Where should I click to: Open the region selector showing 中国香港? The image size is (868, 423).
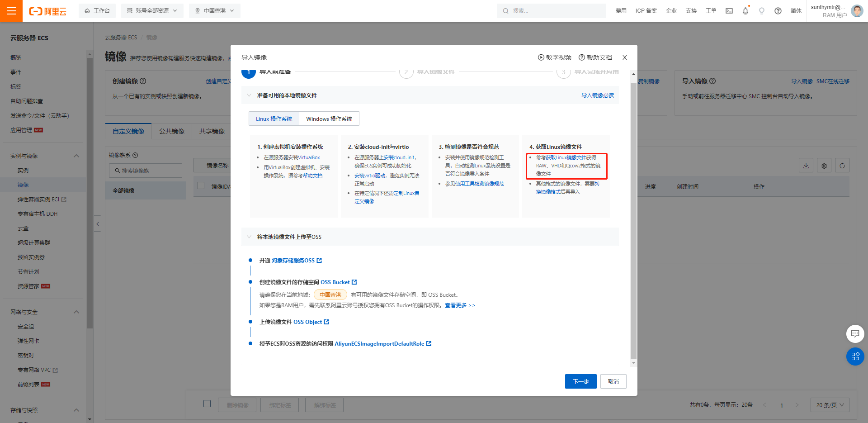(214, 10)
